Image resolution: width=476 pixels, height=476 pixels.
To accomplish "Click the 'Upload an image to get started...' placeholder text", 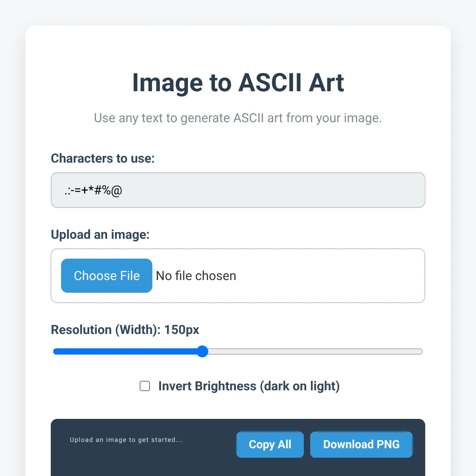I will 126,440.
